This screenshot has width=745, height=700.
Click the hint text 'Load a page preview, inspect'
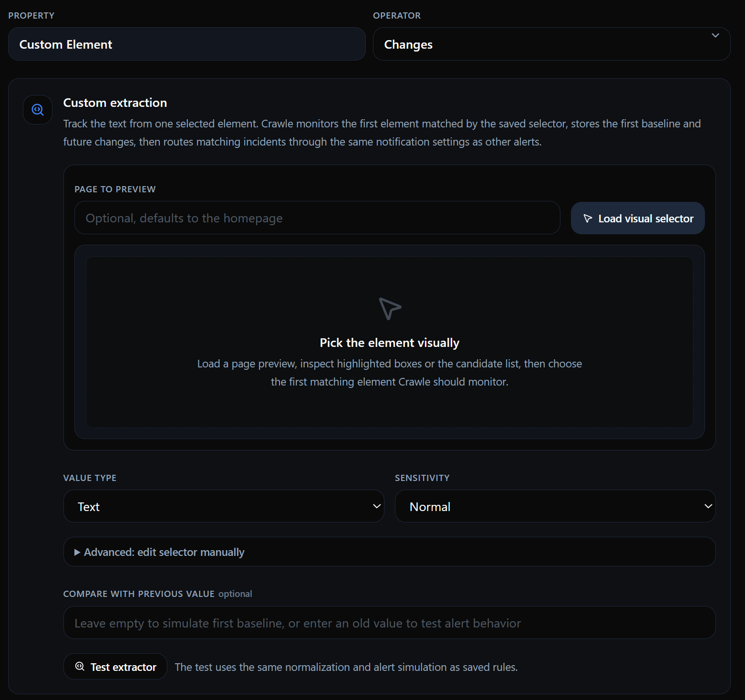click(x=390, y=373)
